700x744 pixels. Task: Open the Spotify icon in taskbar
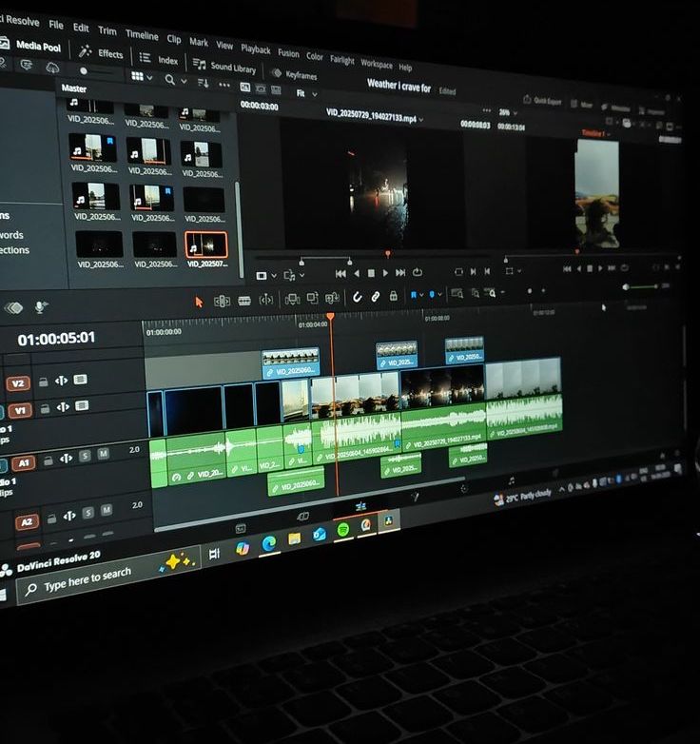click(x=343, y=529)
